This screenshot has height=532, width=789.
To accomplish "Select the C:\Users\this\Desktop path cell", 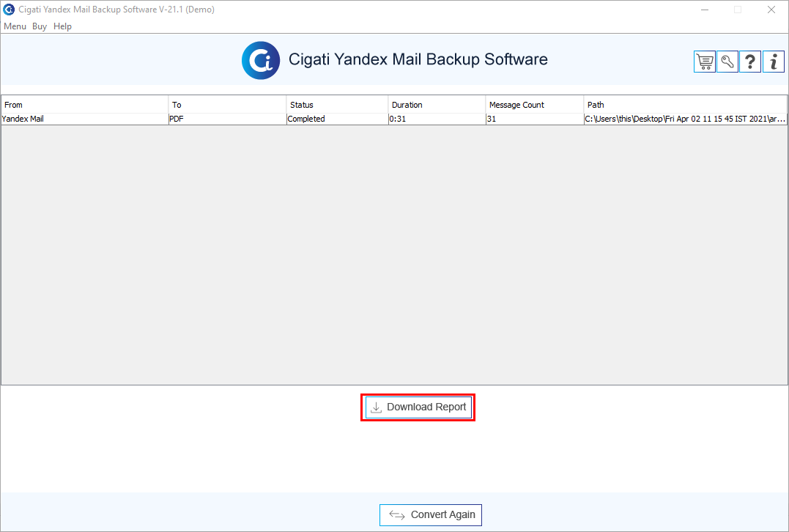I will [x=686, y=119].
